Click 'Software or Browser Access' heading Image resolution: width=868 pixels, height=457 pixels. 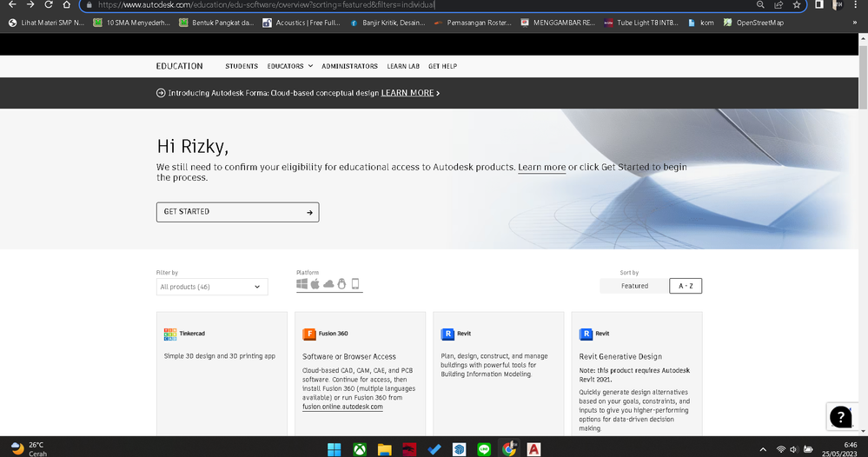click(x=348, y=357)
